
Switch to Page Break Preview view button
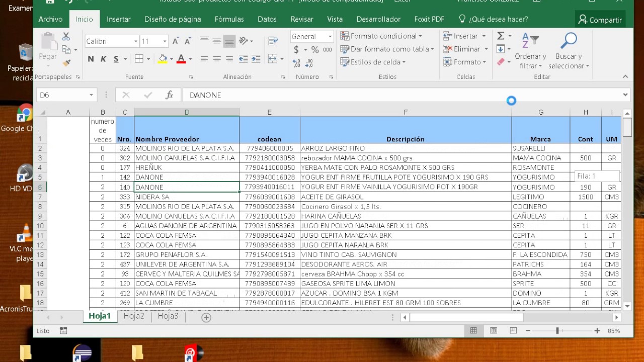click(x=513, y=331)
